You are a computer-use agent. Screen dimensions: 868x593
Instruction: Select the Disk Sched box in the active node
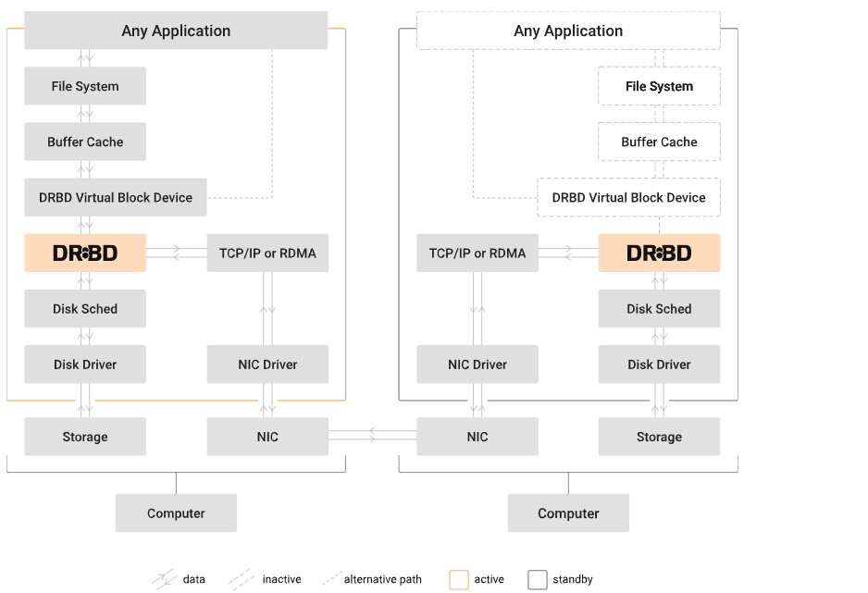(x=85, y=308)
